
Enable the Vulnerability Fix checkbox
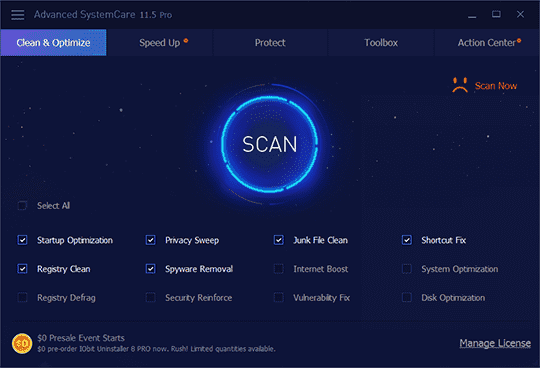click(279, 297)
